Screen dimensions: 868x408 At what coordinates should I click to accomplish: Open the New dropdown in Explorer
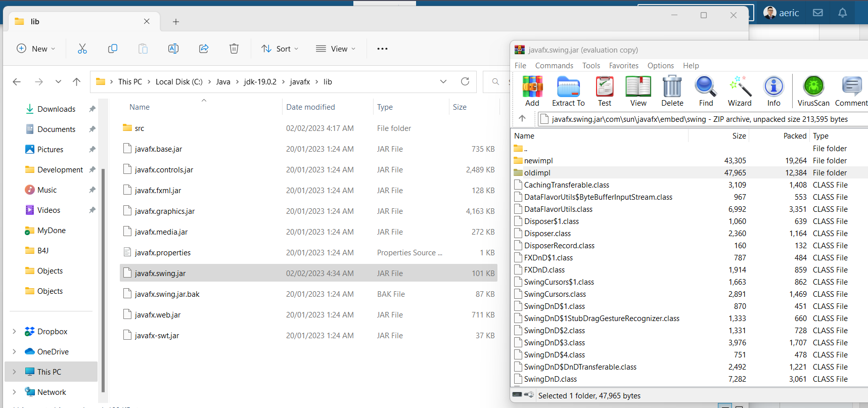tap(36, 49)
